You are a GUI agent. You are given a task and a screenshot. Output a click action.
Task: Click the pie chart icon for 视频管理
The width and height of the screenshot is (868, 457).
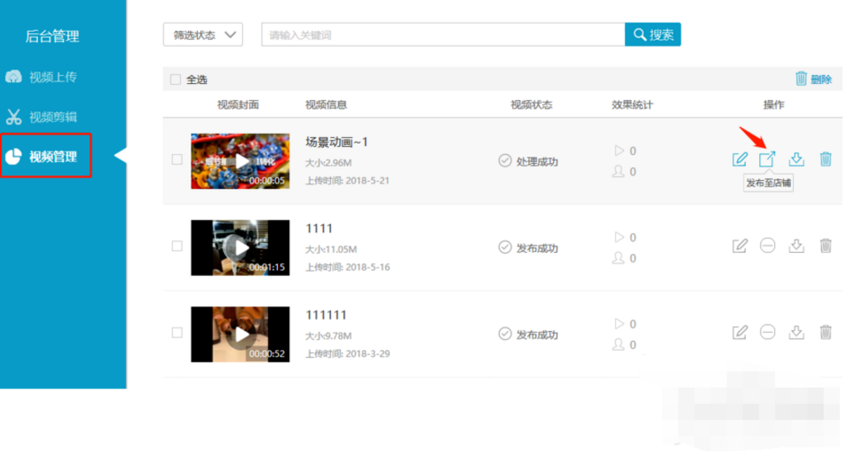13,157
